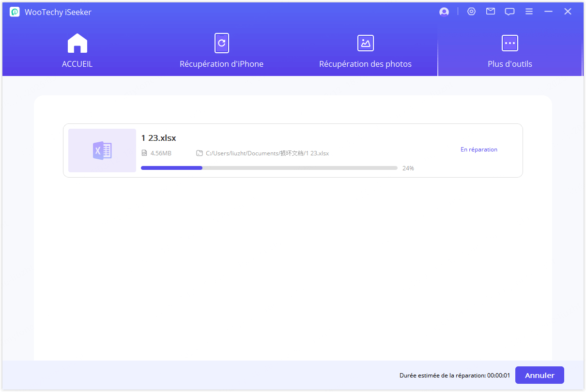Viewport: 586px width, 392px height.
Task: Click the Excel file thumbnail
Action: click(x=102, y=151)
